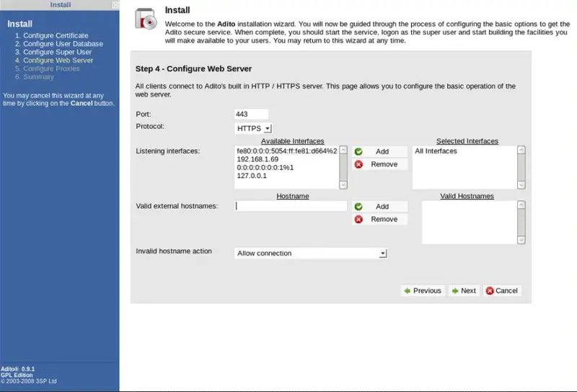Select 127.0.0.1 in Available Interfaces list
The width and height of the screenshot is (577, 392).
[252, 175]
